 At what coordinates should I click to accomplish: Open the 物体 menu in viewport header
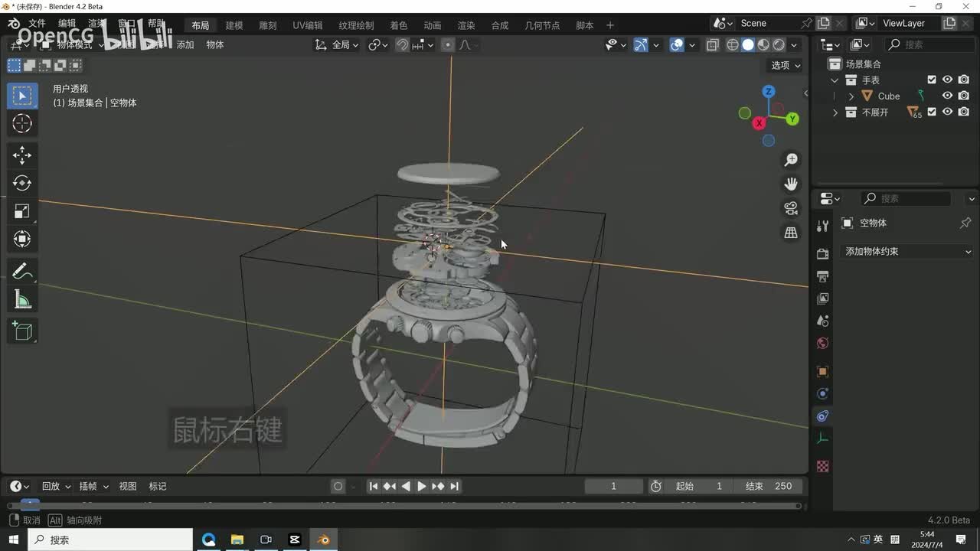point(215,45)
